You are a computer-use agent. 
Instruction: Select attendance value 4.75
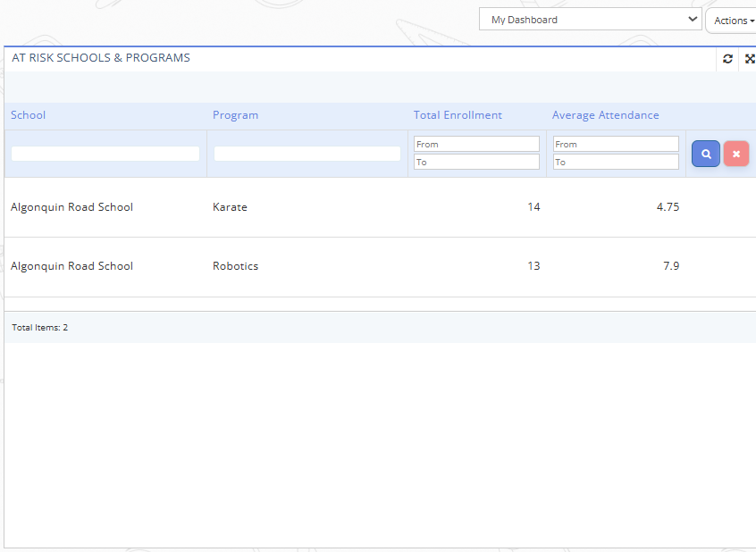(x=668, y=207)
